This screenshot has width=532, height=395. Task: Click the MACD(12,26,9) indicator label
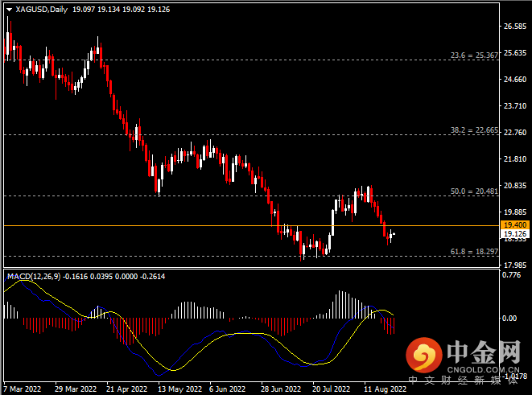tap(34, 276)
